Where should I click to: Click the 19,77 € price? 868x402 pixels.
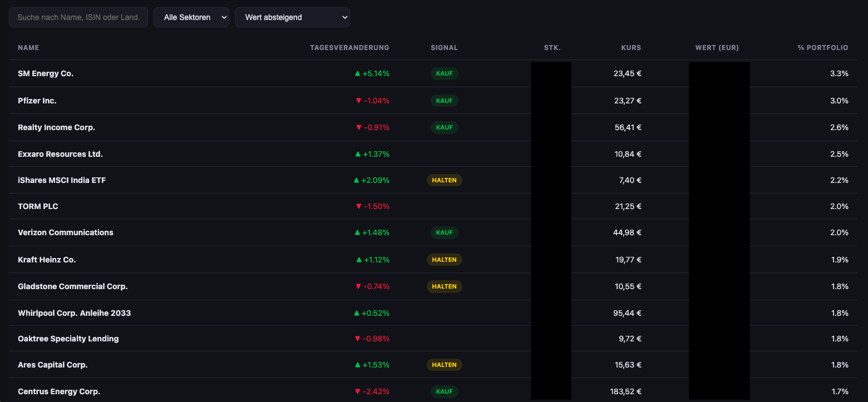[628, 260]
